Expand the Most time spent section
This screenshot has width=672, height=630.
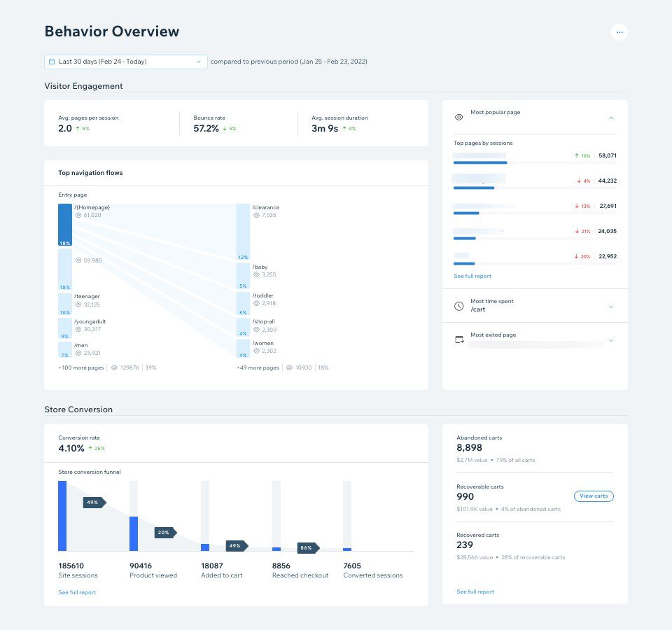pos(610,305)
